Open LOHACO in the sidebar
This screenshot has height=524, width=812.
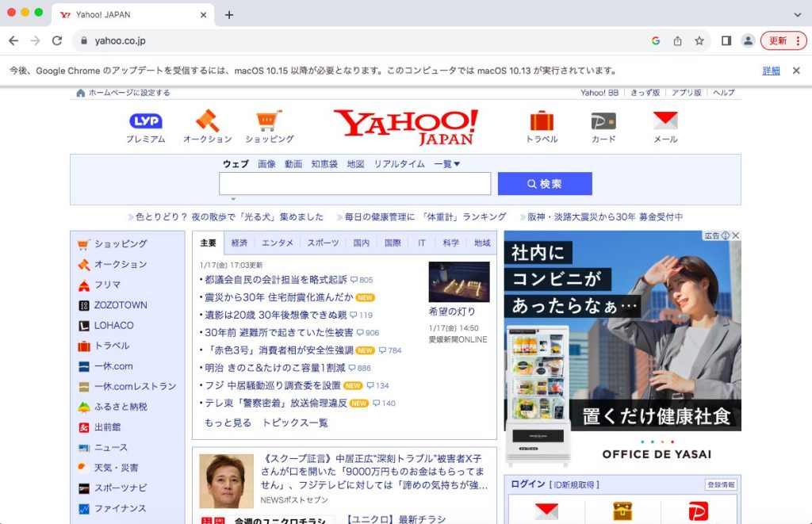[113, 325]
